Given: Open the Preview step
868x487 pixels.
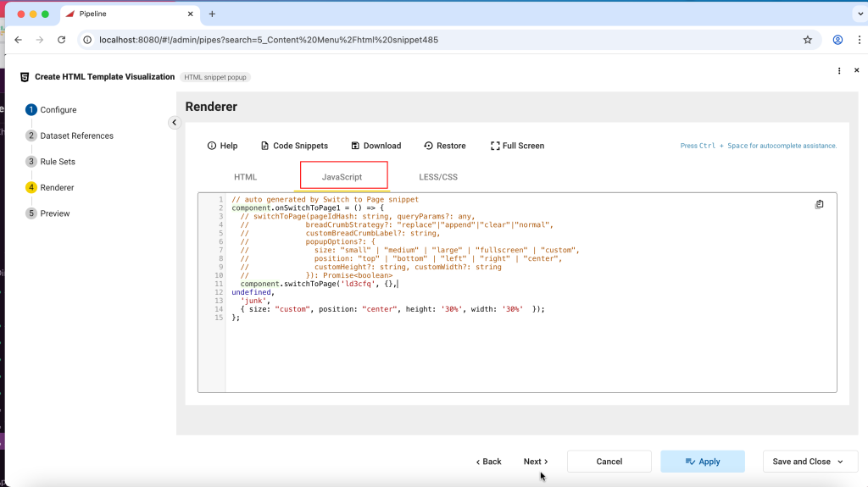Looking at the screenshot, I should coord(54,213).
